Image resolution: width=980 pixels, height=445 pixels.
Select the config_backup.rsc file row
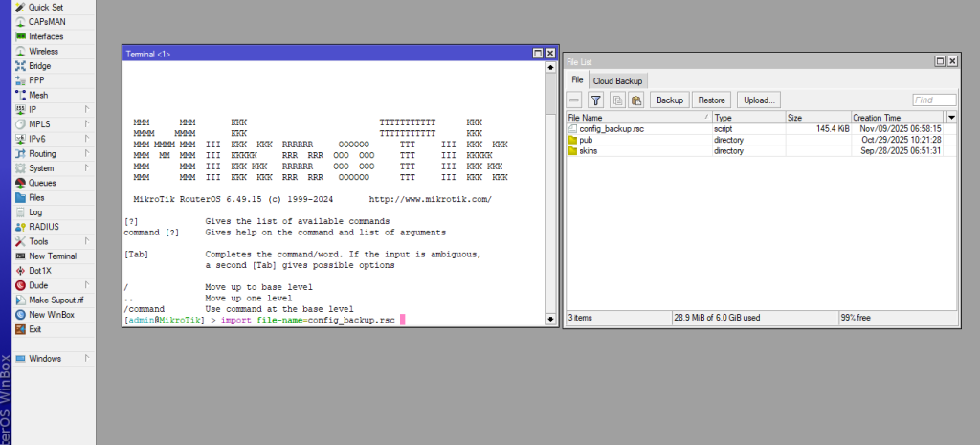[x=612, y=128]
